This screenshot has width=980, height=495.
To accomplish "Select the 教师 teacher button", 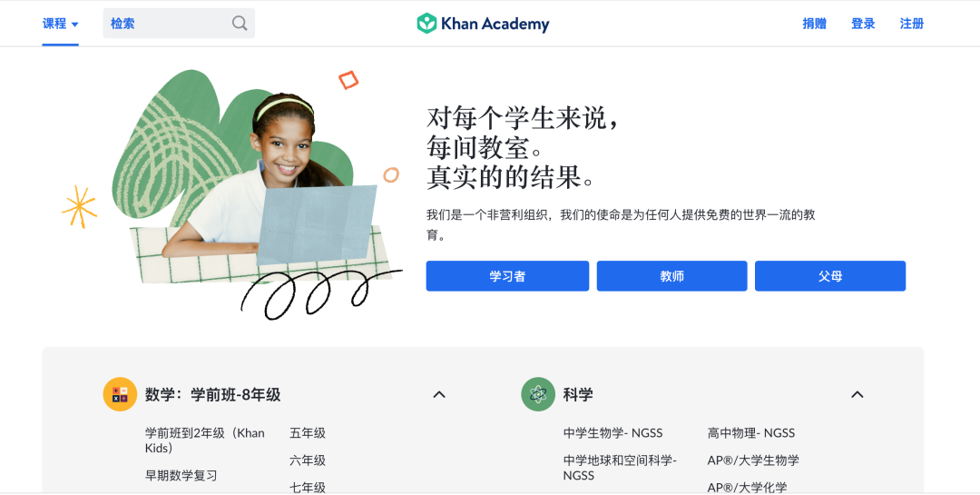I will pos(671,276).
